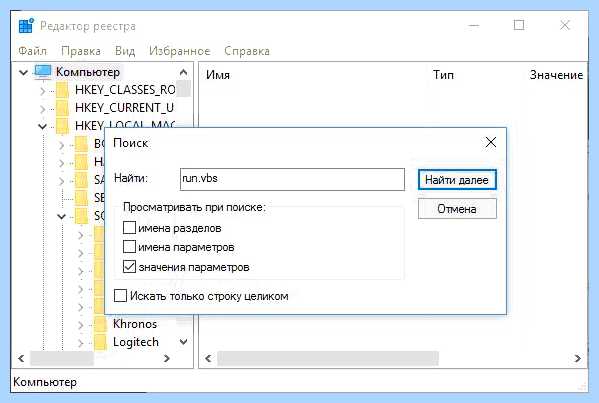Screen dimensions: 599x403
Task: Expand the Logitech key
Action: coord(80,343)
